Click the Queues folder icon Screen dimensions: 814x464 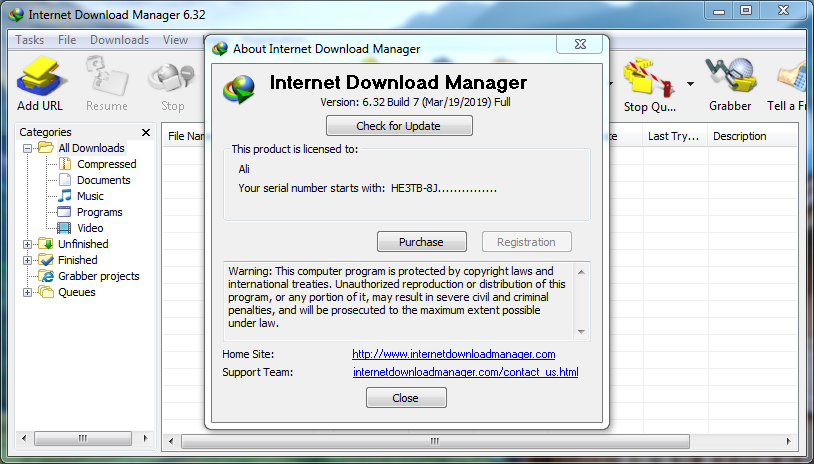click(46, 292)
